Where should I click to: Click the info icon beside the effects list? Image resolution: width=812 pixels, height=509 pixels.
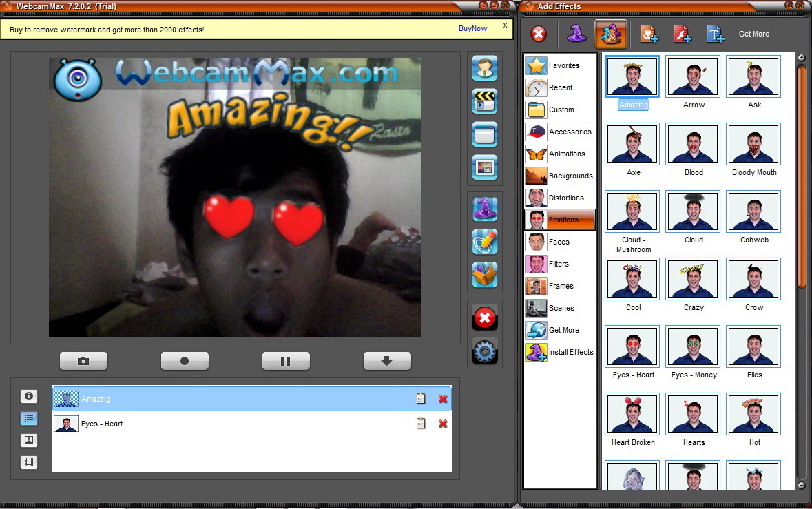29,396
